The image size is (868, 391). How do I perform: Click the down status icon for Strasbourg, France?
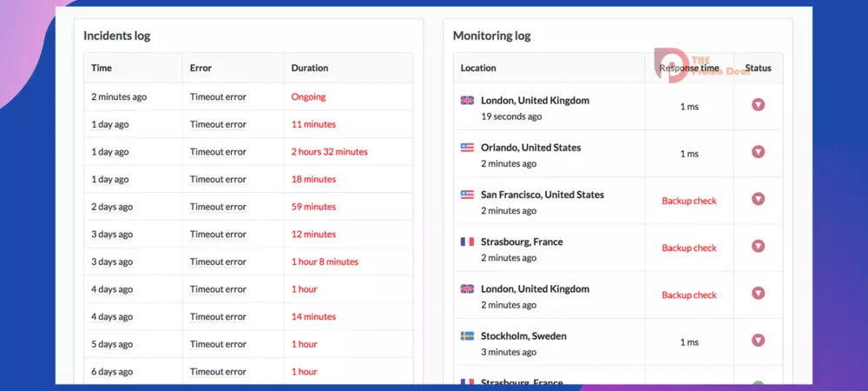coord(758,246)
